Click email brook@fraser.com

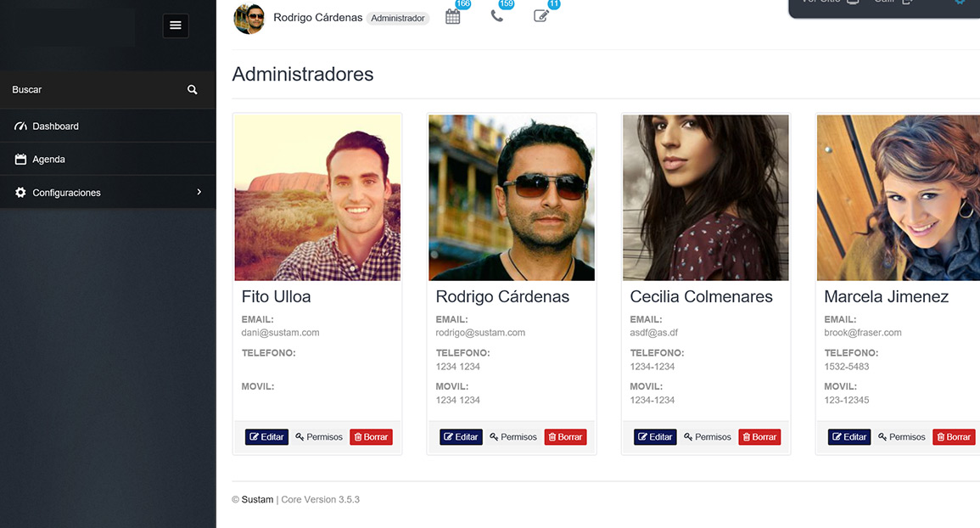click(863, 333)
